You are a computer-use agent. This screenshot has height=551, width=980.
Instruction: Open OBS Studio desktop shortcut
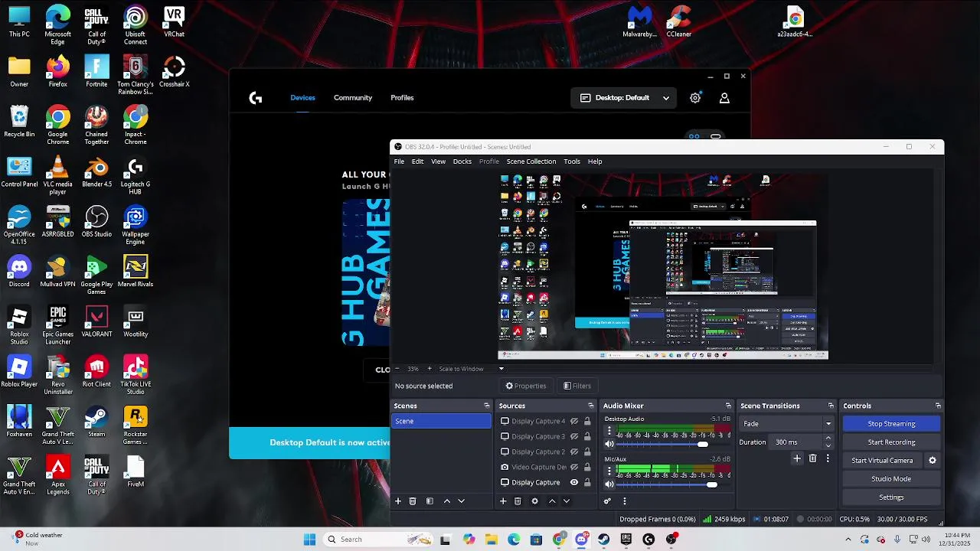coord(96,222)
